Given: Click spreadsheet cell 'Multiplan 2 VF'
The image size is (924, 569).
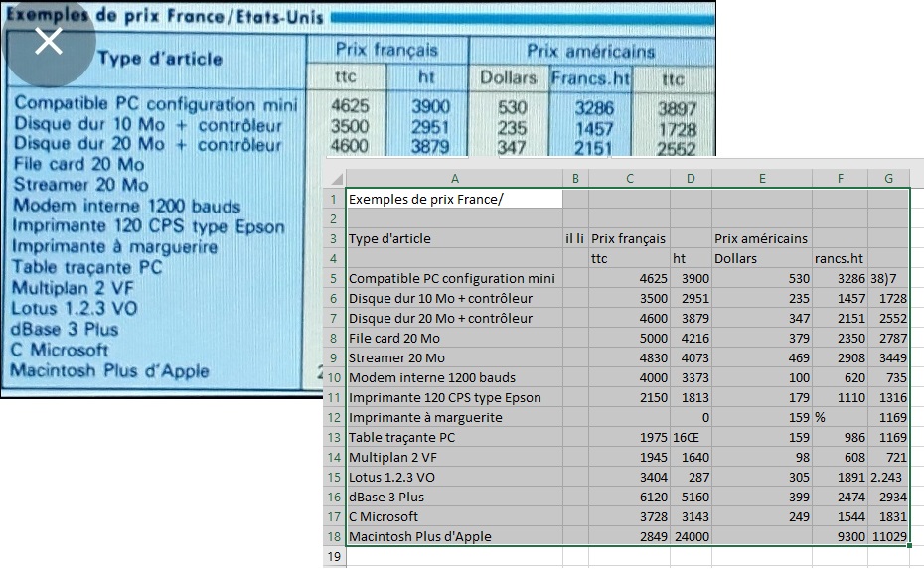Looking at the screenshot, I should (x=454, y=457).
